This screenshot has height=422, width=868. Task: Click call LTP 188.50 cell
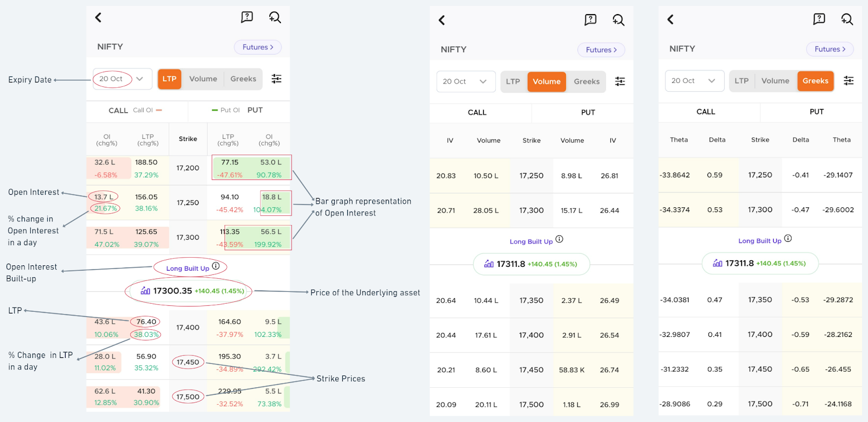point(146,162)
